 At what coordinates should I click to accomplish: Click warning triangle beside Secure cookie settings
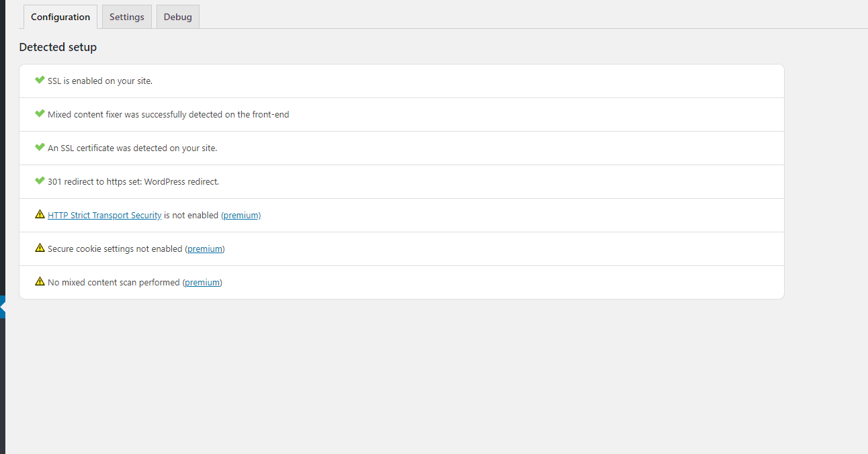click(40, 248)
